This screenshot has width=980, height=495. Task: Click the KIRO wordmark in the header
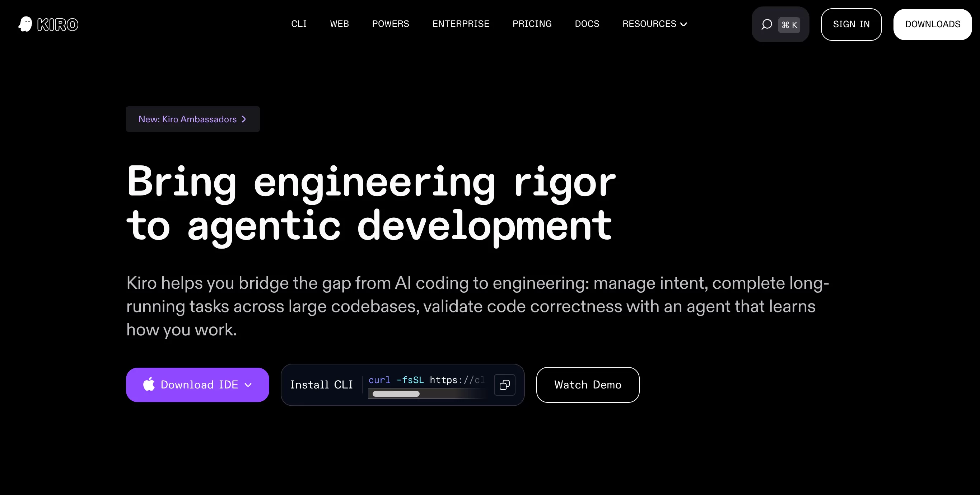(x=58, y=24)
